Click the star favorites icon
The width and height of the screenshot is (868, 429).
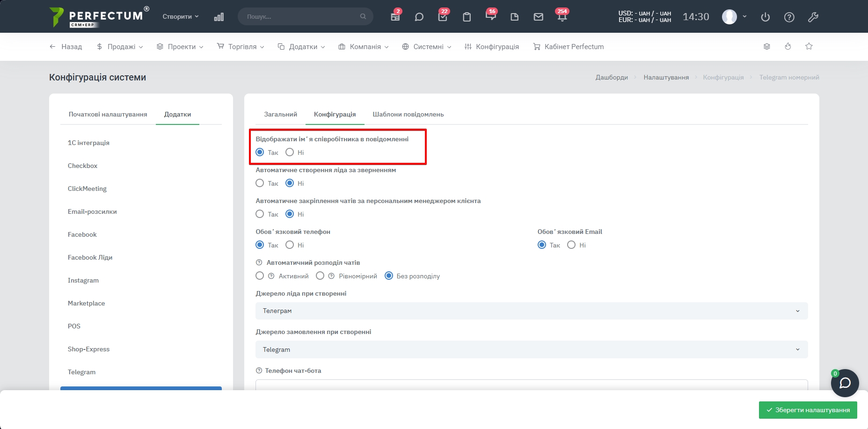[809, 46]
